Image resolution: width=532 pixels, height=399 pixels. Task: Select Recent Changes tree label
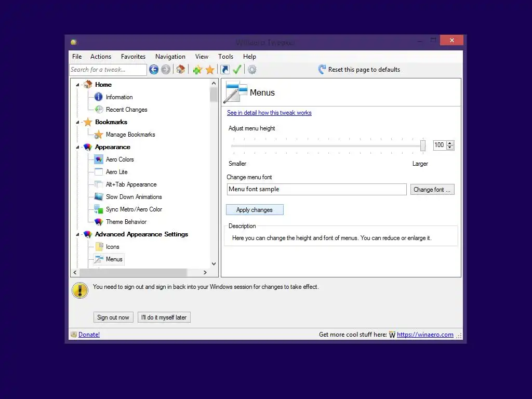click(127, 110)
